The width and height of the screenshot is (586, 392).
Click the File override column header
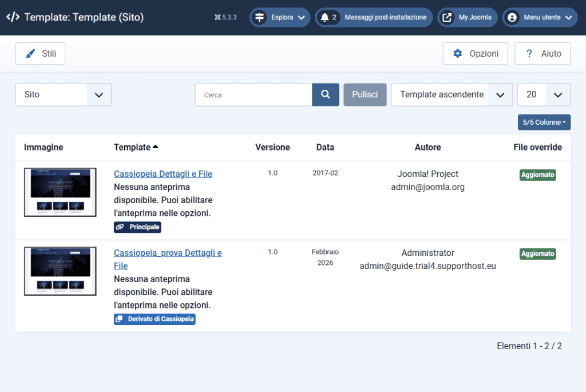(x=537, y=147)
